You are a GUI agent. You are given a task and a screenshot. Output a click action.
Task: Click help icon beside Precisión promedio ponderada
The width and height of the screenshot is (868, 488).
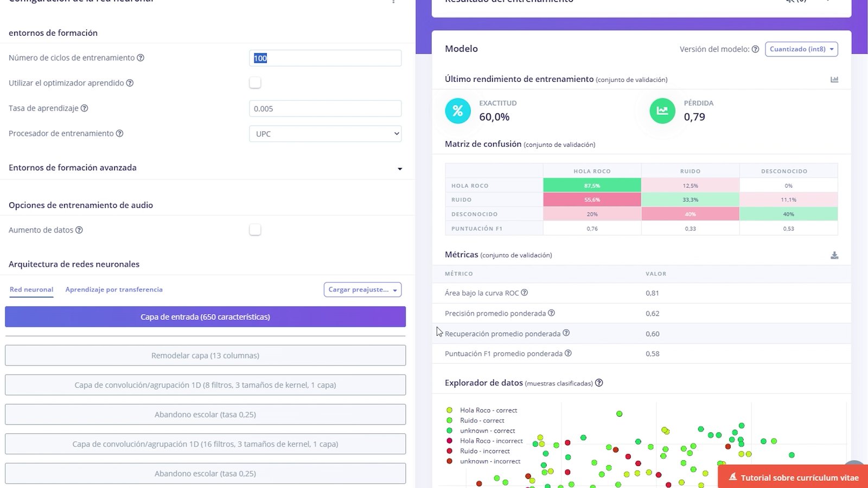551,313
